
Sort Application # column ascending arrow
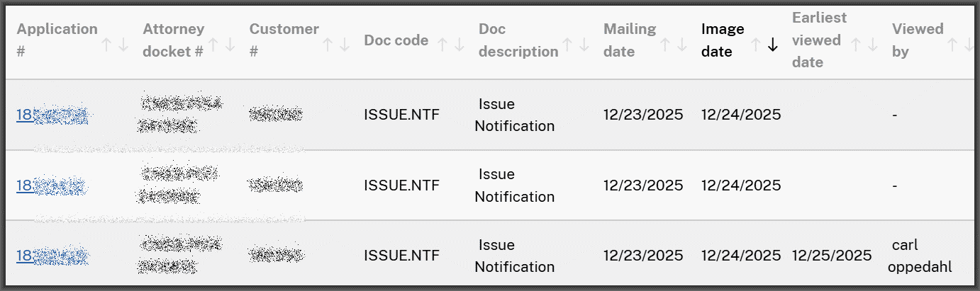[x=107, y=45]
